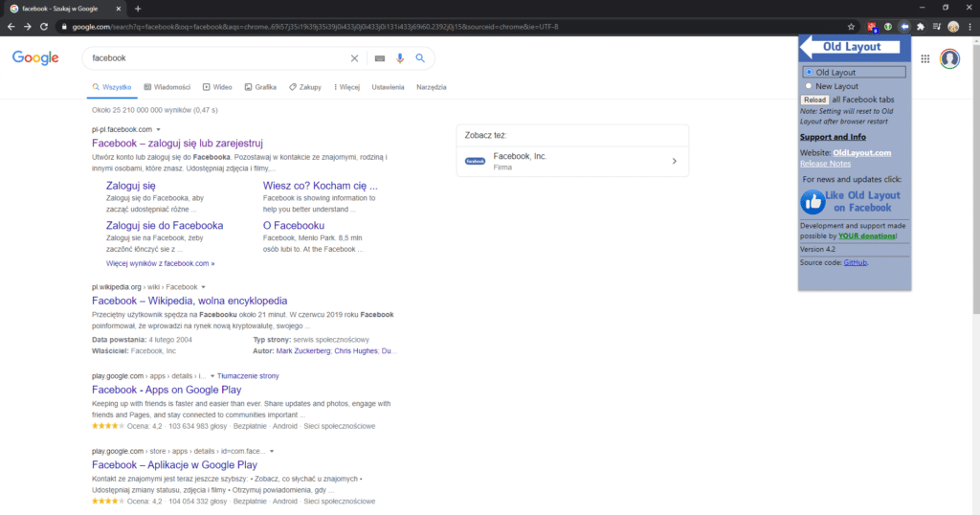
Task: Expand options for play.google.com store apps result
Action: (x=272, y=451)
